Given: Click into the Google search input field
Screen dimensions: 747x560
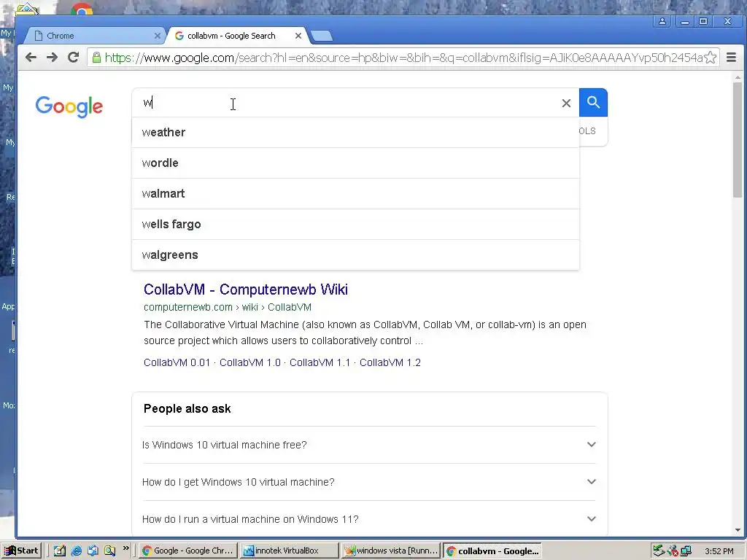Looking at the screenshot, I should pos(348,103).
